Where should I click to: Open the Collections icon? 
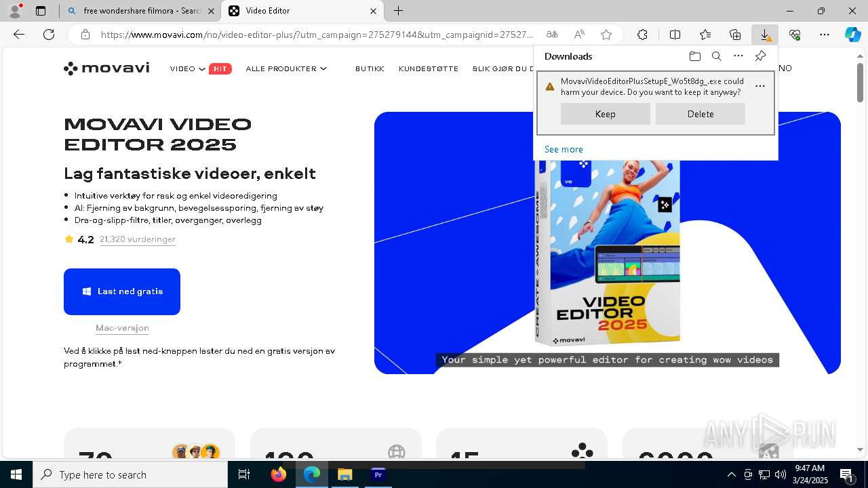pyautogui.click(x=735, y=35)
